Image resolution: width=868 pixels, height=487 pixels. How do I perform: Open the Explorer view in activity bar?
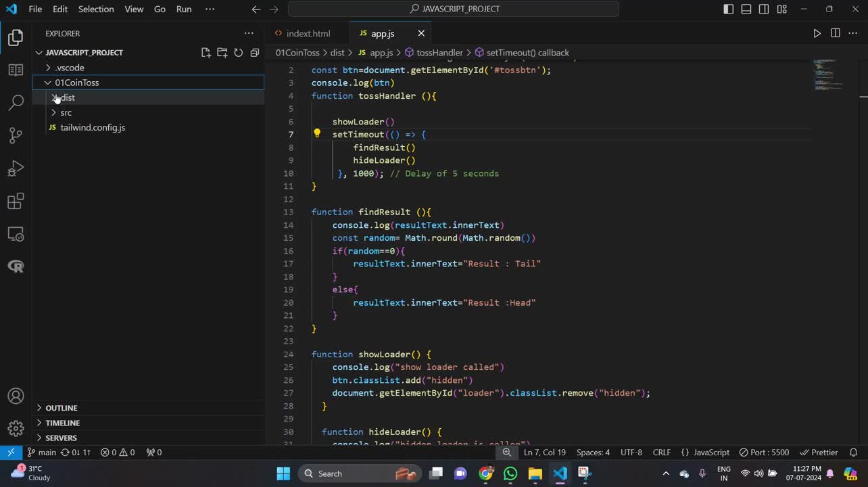(x=16, y=38)
